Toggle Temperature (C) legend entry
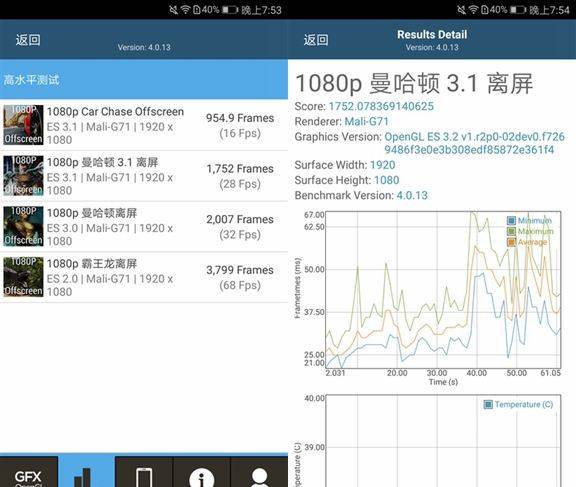This screenshot has height=487, width=576. [x=518, y=404]
